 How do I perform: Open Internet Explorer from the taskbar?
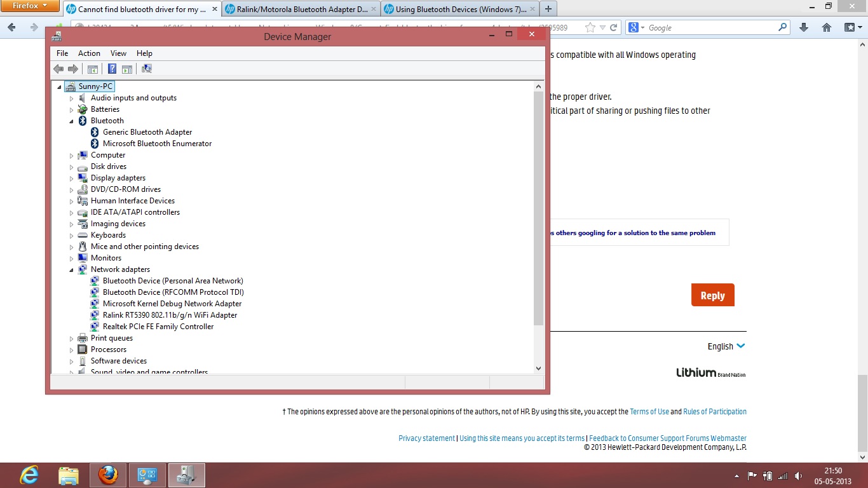click(x=29, y=475)
